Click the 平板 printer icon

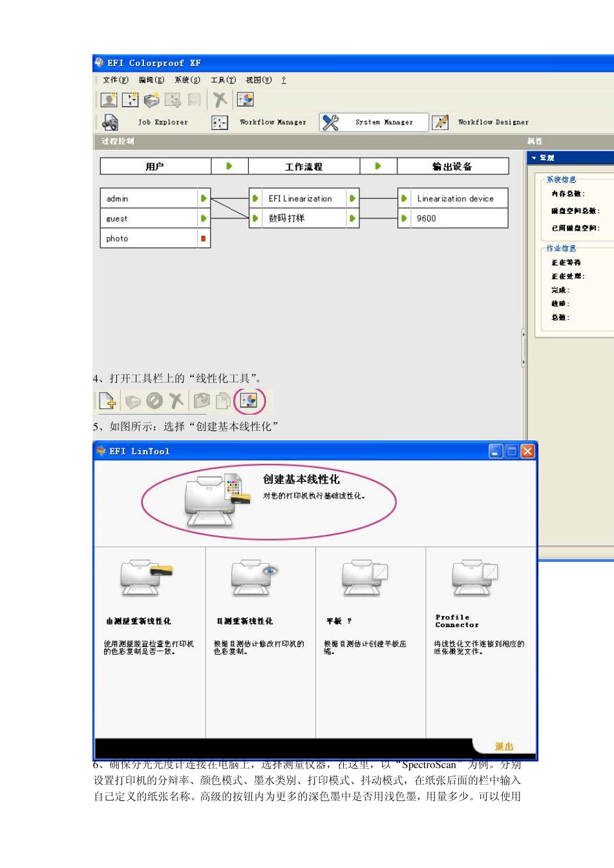[x=365, y=577]
